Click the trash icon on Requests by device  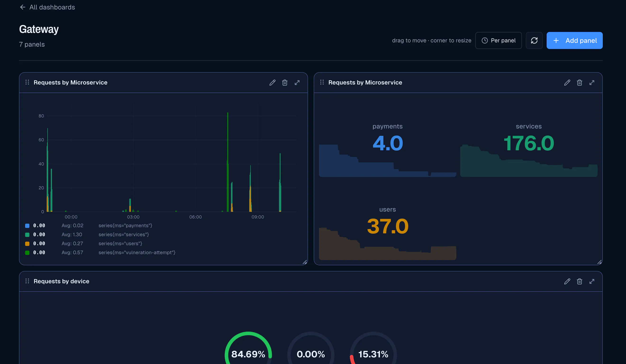580,281
